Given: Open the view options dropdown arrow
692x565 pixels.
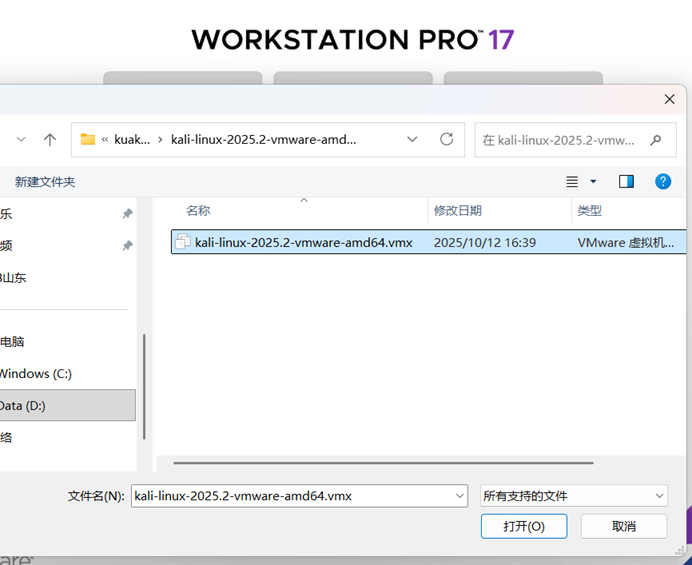Looking at the screenshot, I should pos(593,181).
